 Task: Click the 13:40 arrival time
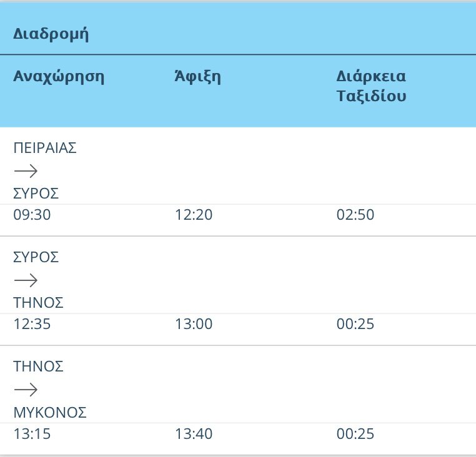pyautogui.click(x=194, y=434)
